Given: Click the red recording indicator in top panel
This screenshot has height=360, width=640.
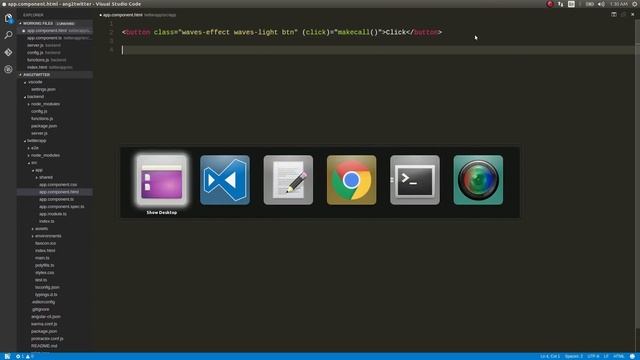Looking at the screenshot, I should pos(550,4).
